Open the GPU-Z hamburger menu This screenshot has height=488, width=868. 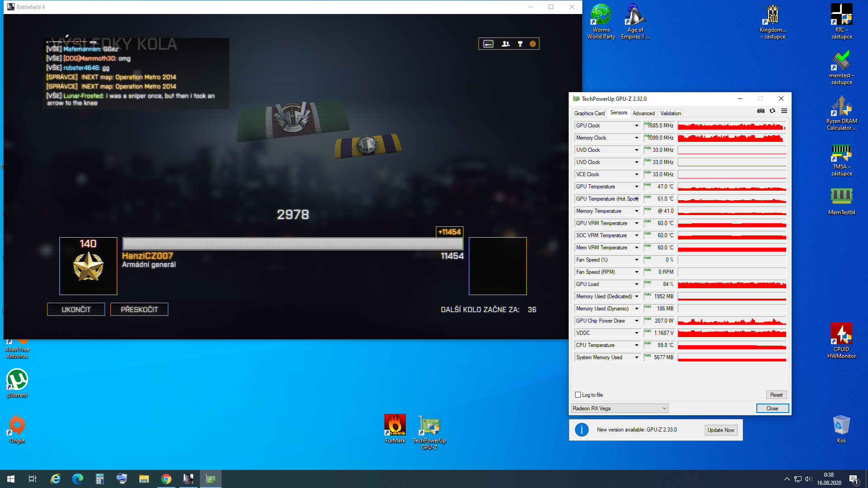[784, 111]
